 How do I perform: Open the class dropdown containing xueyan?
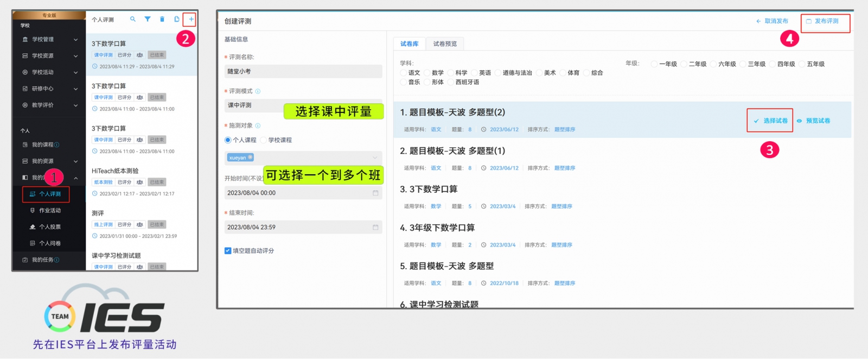tap(374, 158)
